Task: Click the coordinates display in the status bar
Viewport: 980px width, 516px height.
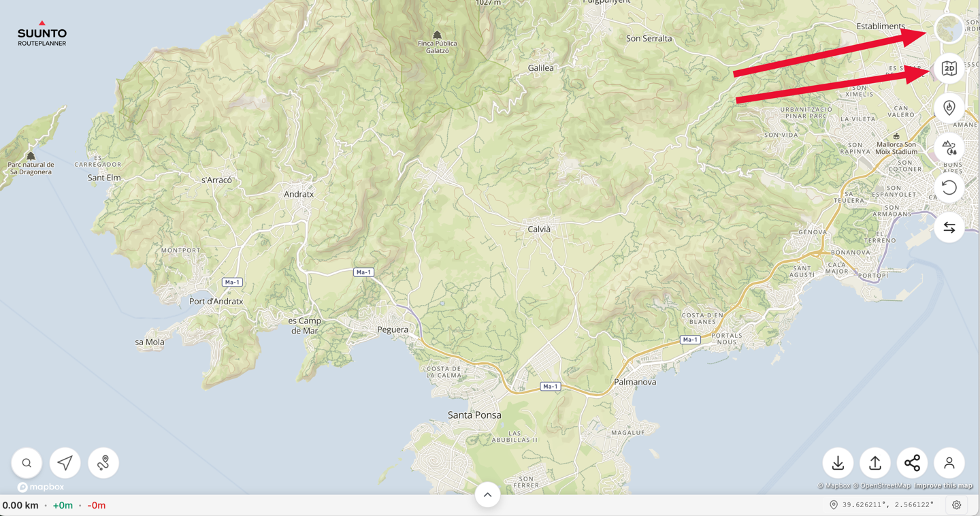Action: point(887,505)
